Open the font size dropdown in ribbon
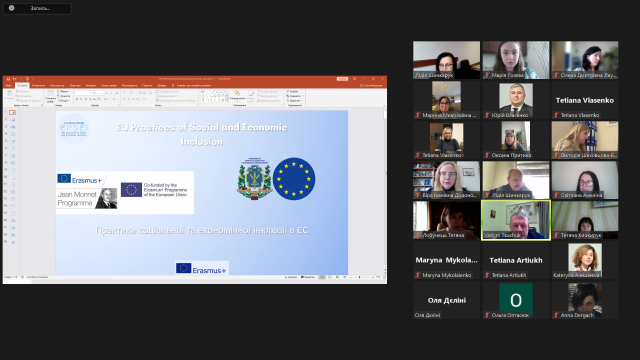The width and height of the screenshot is (640, 360). [98, 93]
